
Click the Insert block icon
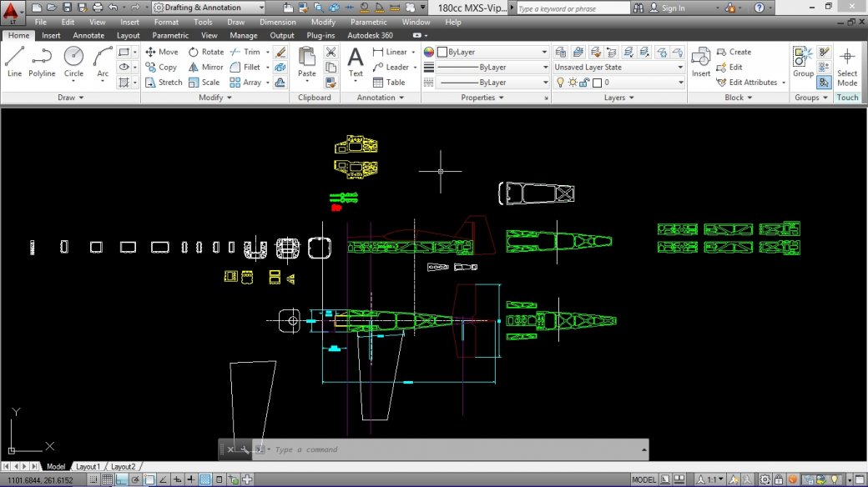pos(700,61)
